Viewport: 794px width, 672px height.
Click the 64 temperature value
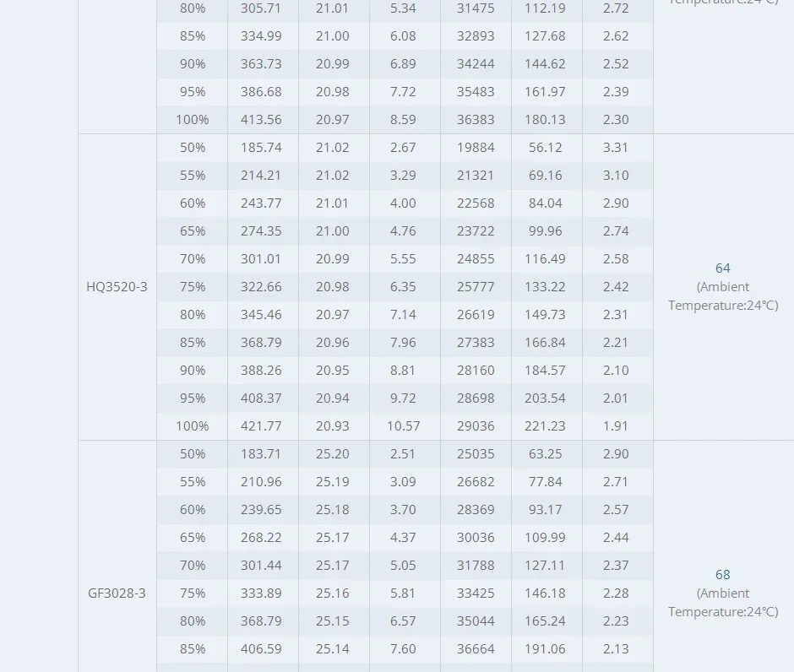(x=723, y=268)
